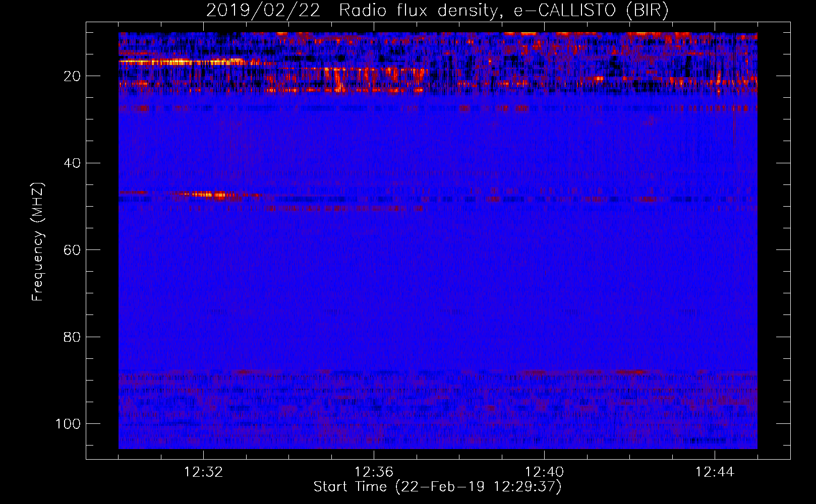Click the plot title "2019/02/22 Radio flux density, e-CALLISTO (BIR)"

click(x=437, y=10)
